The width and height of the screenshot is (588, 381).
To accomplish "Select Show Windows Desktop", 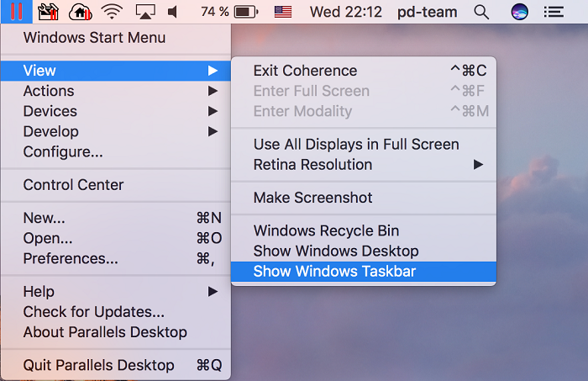I will point(364,251).
